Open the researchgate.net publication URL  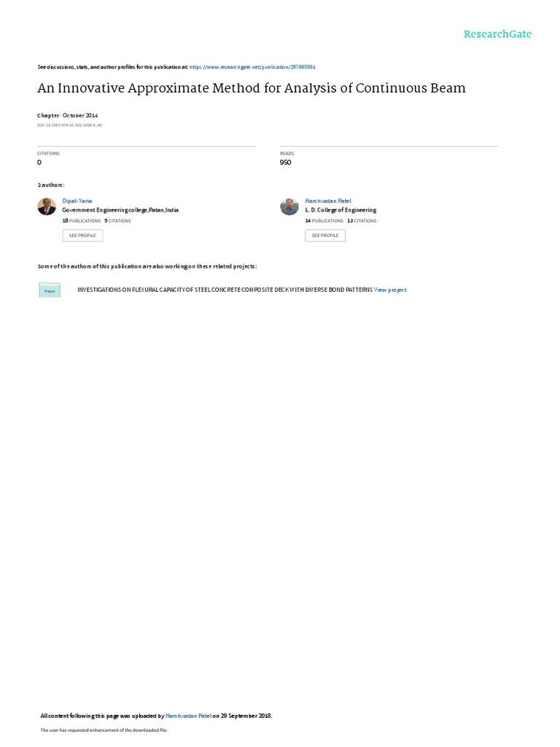point(252,67)
